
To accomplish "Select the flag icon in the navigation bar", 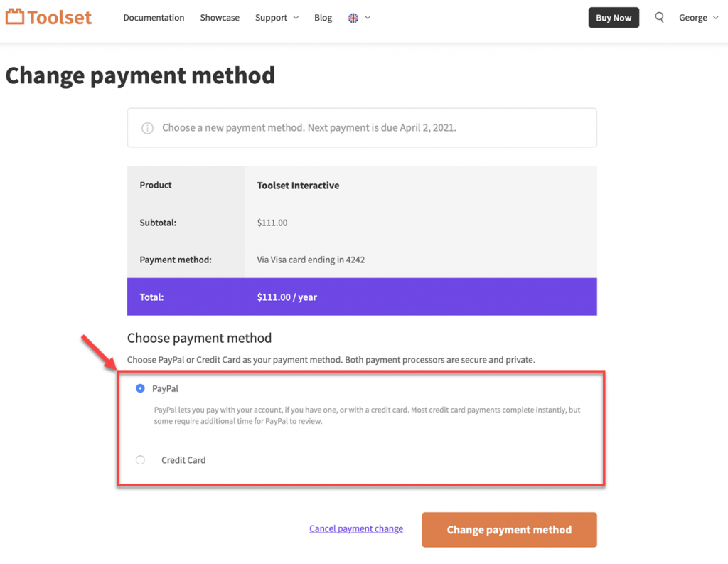I will [353, 17].
